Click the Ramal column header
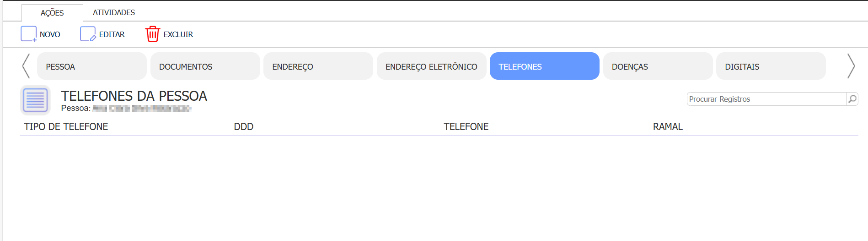 tap(667, 127)
